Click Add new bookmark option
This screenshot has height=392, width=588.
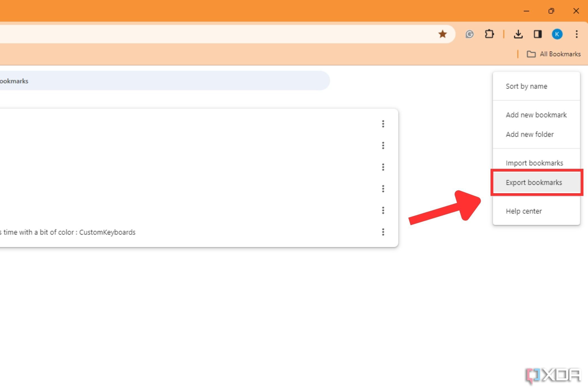coord(536,115)
